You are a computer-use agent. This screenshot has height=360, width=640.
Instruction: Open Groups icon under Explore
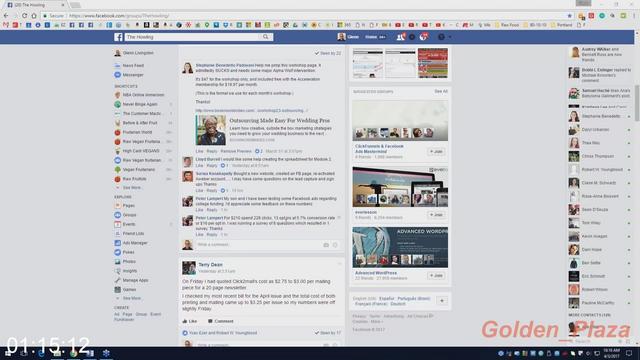118,215
